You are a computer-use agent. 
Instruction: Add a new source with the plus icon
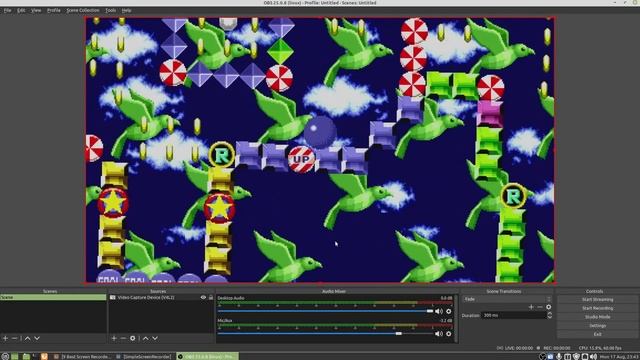114,338
